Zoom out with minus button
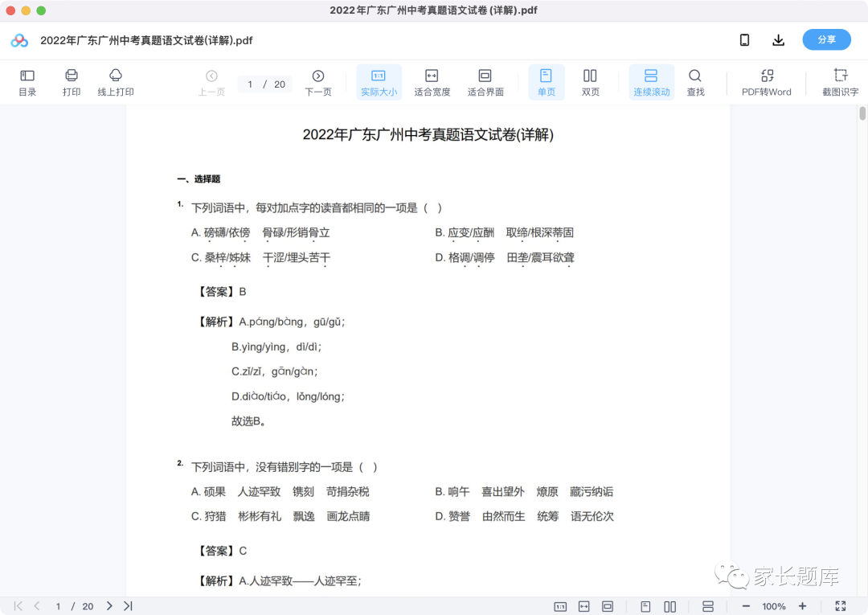This screenshot has width=868, height=615. 746,607
